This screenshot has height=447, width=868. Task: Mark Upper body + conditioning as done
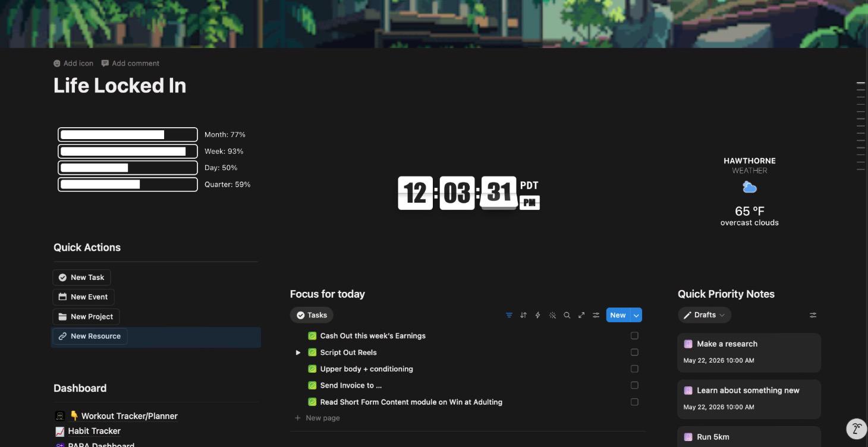pyautogui.click(x=634, y=369)
